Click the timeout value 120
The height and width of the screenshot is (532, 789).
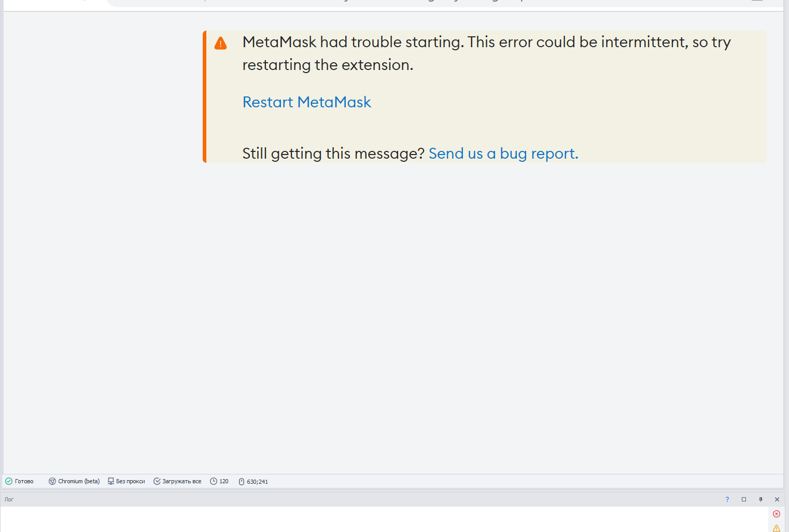[224, 481]
